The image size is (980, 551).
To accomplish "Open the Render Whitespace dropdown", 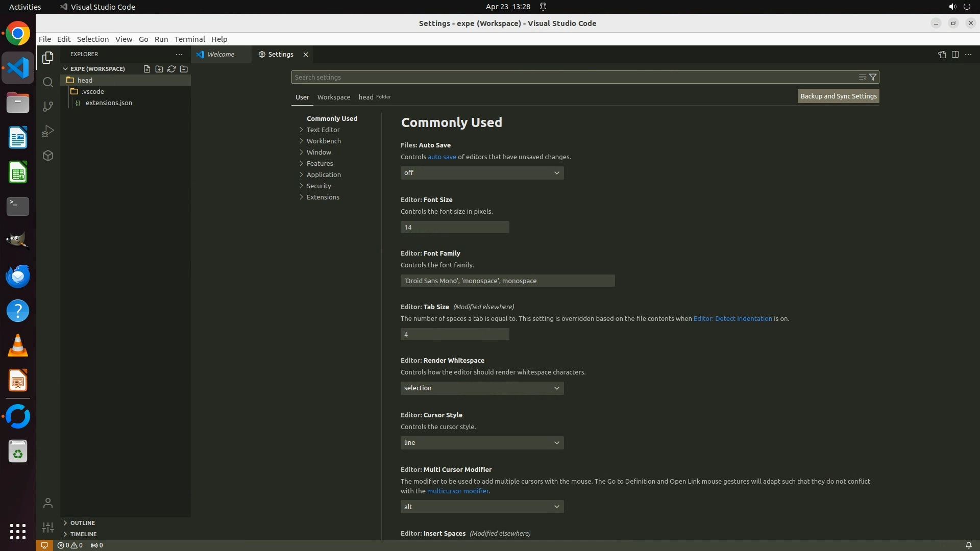I will tap(482, 388).
